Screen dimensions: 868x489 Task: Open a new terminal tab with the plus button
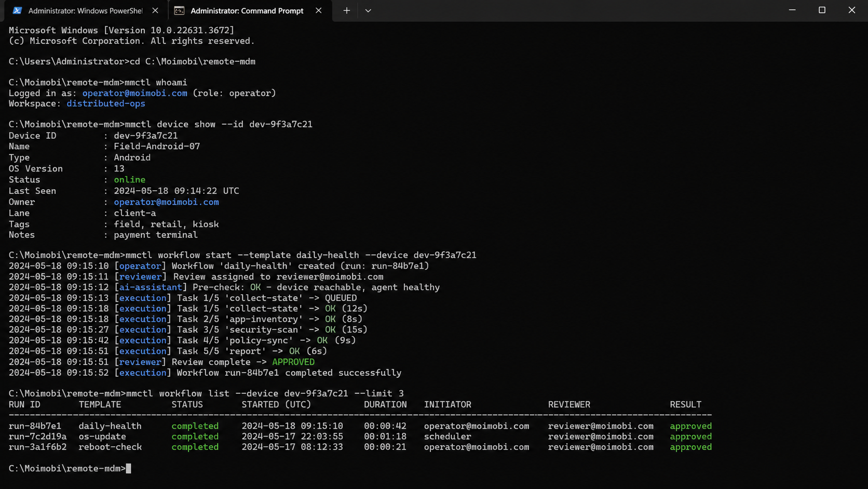347,10
